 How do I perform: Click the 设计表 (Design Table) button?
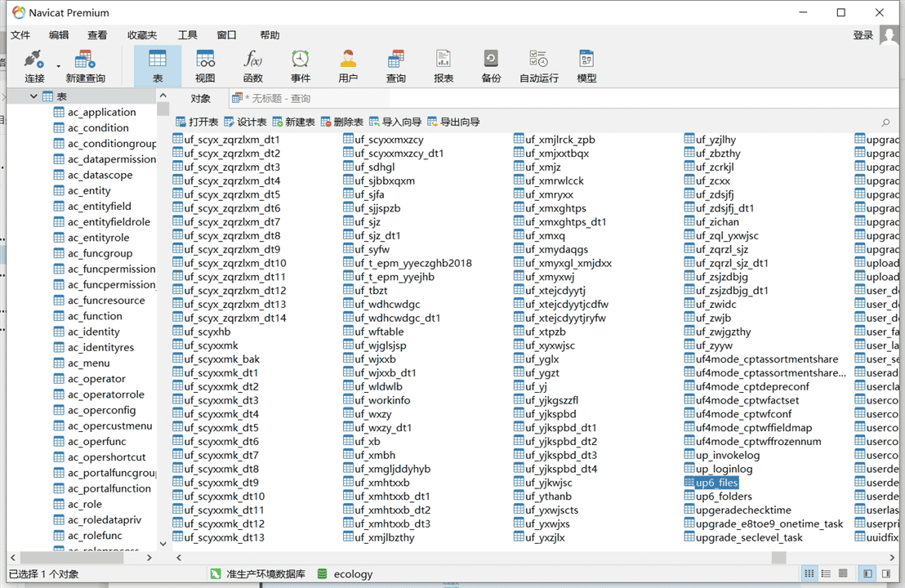[x=245, y=122]
